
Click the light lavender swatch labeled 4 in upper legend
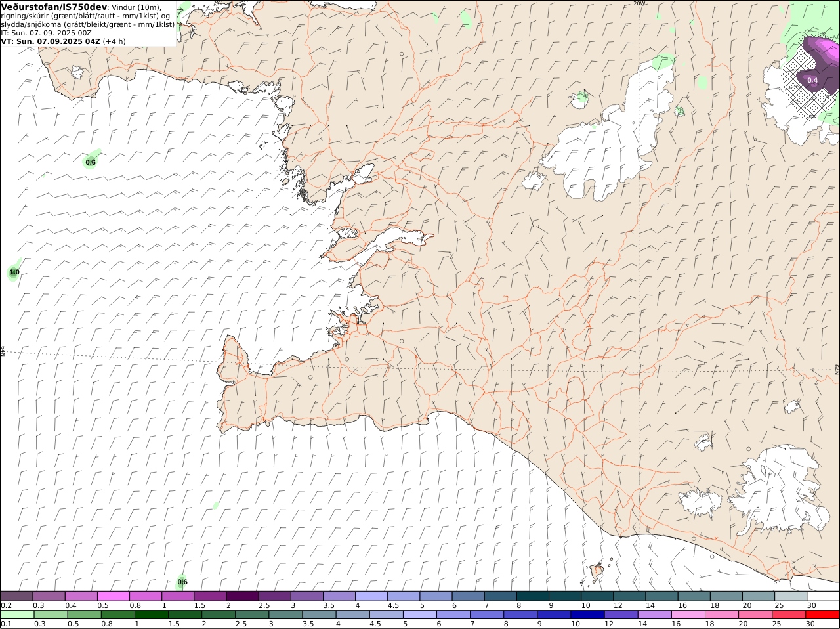(x=371, y=596)
